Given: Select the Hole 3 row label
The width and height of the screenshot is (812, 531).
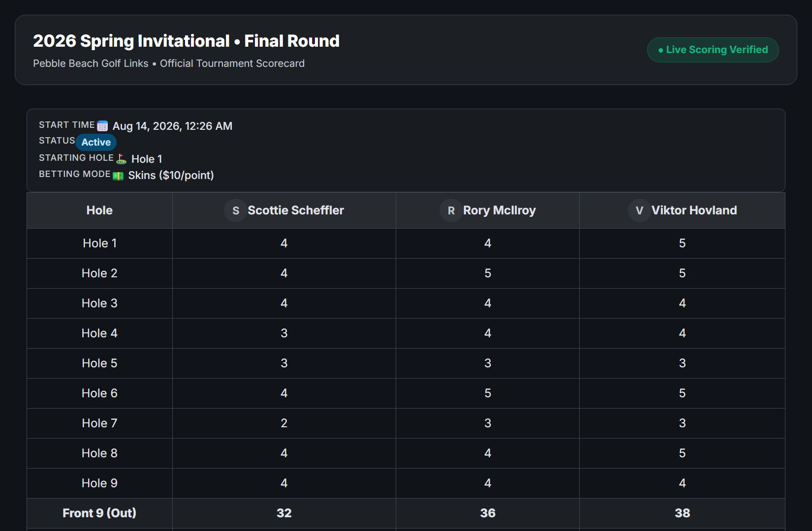Looking at the screenshot, I should click(99, 303).
